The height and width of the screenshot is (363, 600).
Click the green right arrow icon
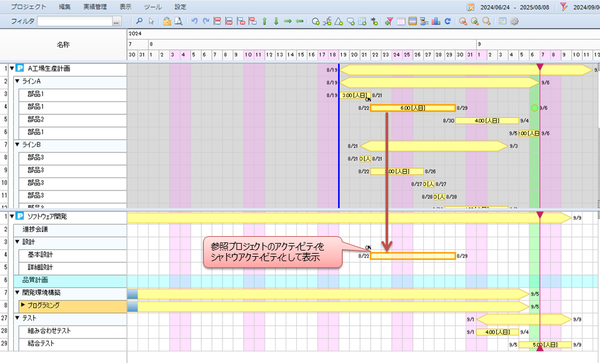(288, 21)
